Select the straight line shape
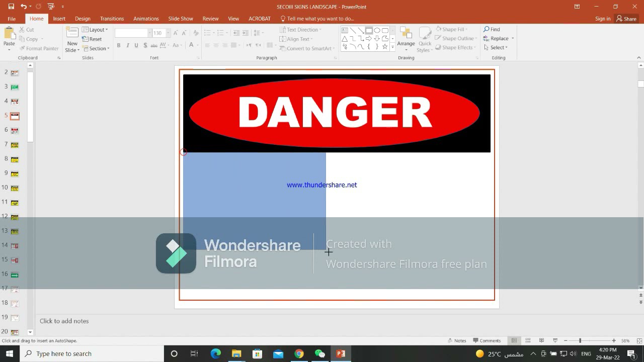This screenshot has width=644, height=362. pos(353,30)
